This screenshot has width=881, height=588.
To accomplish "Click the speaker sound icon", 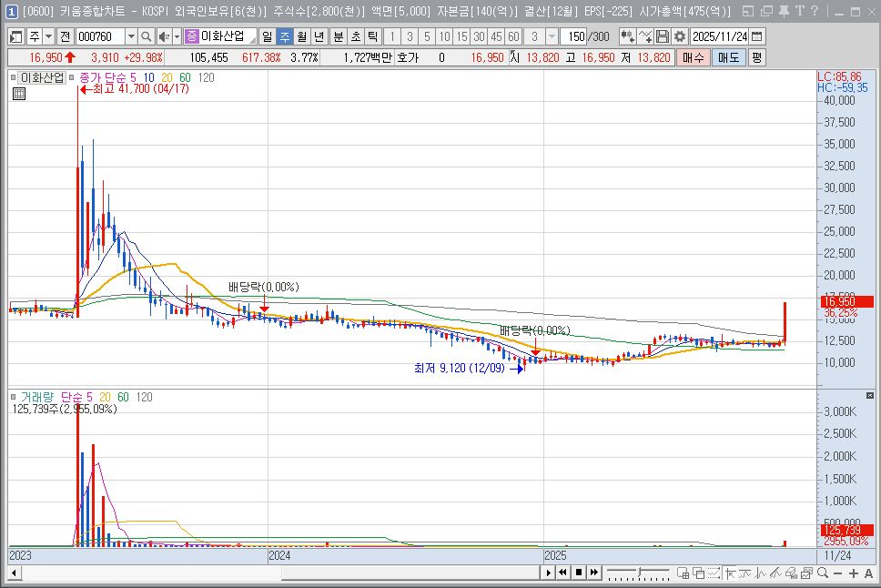I will pyautogui.click(x=164, y=36).
